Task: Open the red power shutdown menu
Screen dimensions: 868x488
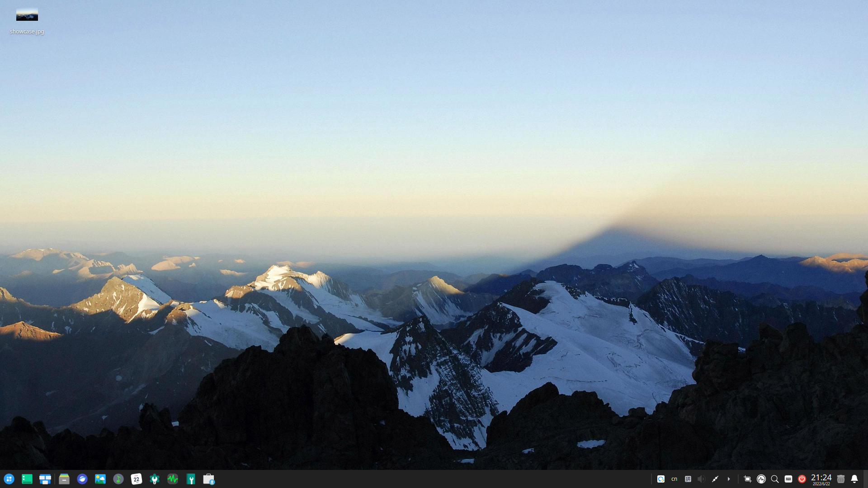Action: (x=802, y=479)
